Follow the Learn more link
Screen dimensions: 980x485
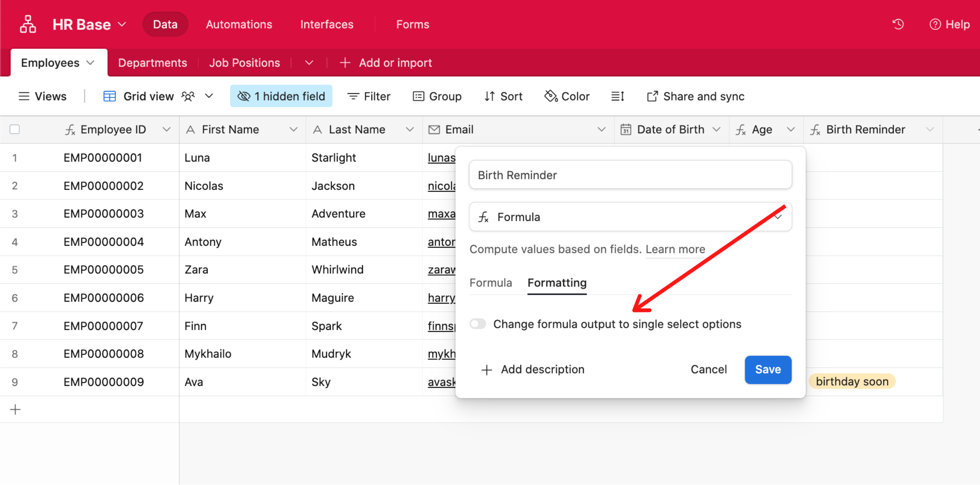675,249
